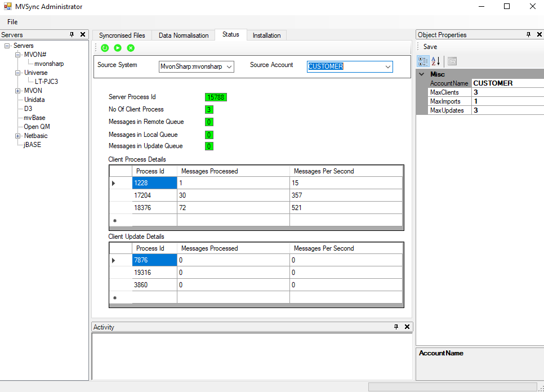The width and height of the screenshot is (544, 392).
Task: Maximize the MVSync Administrator window
Action: (x=507, y=6)
